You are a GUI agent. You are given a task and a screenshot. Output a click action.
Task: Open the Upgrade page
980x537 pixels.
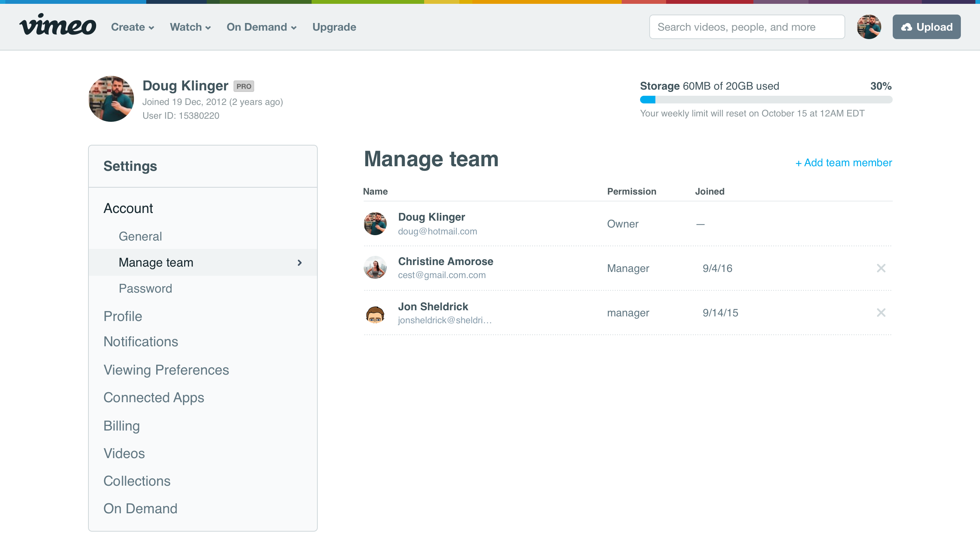pyautogui.click(x=334, y=27)
